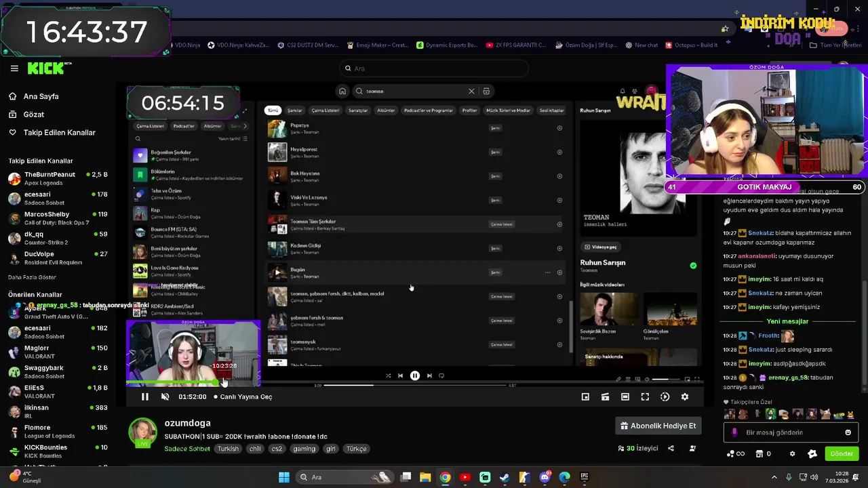Screen dimensions: 868x488
Task: Open stream player settings gear
Action: tap(685, 396)
